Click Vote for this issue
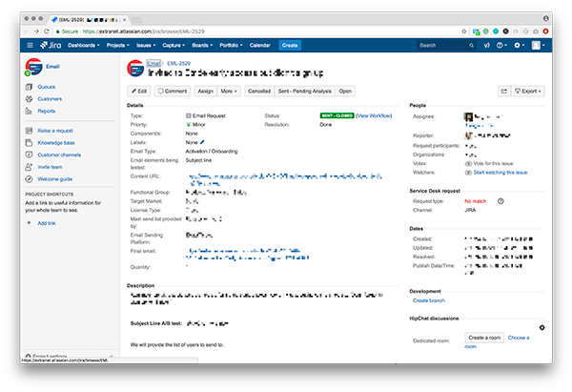572x392 pixels. point(493,163)
